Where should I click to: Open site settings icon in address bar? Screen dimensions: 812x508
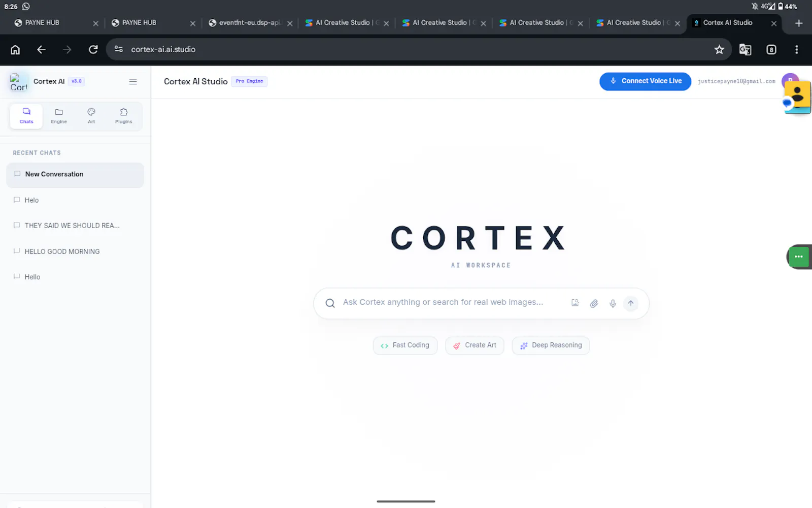(119, 49)
